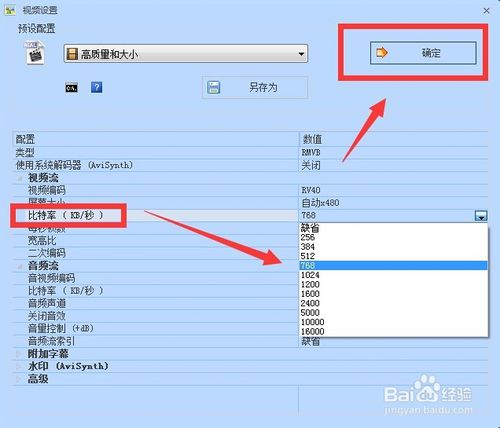Select the 宽高比 row

point(155,241)
